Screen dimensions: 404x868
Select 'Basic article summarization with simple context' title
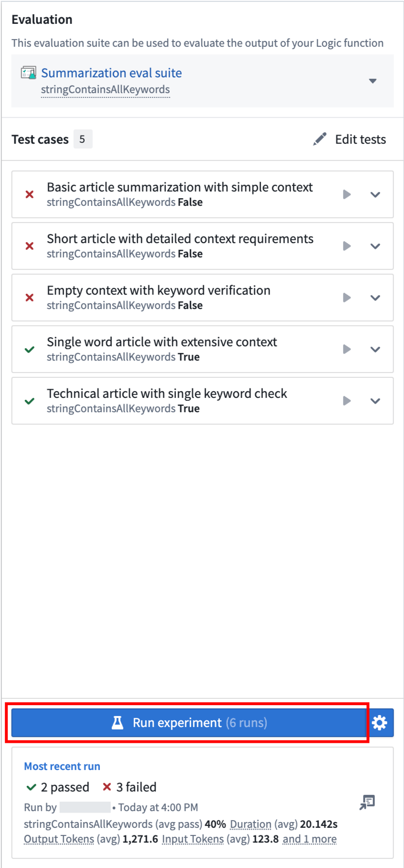(180, 187)
